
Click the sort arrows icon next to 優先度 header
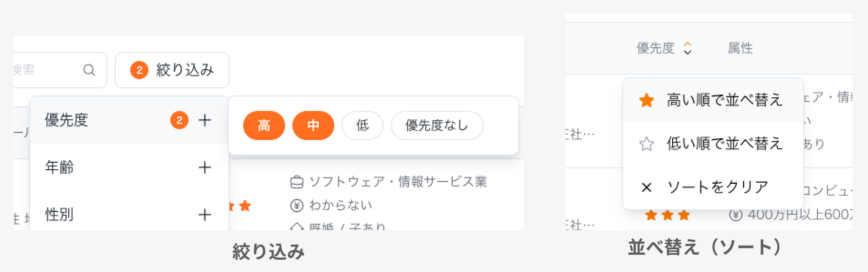tap(688, 48)
